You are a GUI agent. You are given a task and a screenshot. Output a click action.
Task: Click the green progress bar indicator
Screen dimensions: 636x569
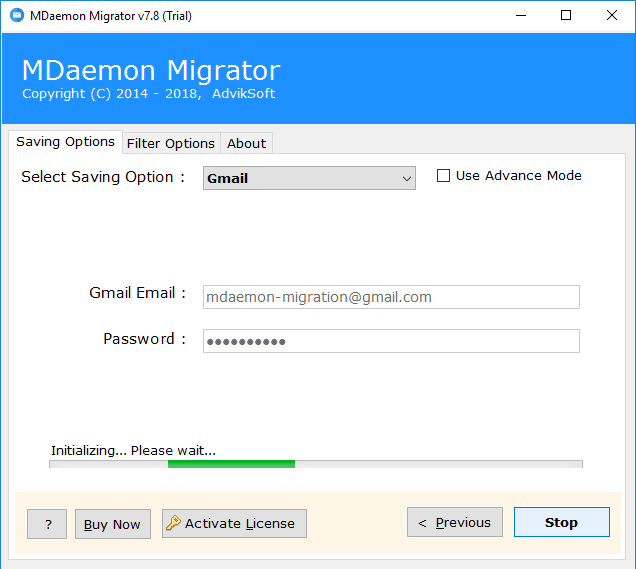[232, 464]
